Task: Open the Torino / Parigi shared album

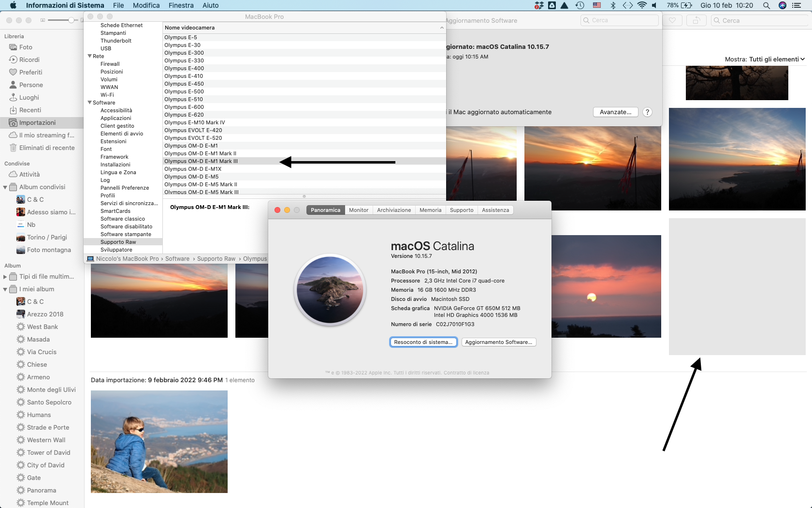Action: (x=47, y=237)
